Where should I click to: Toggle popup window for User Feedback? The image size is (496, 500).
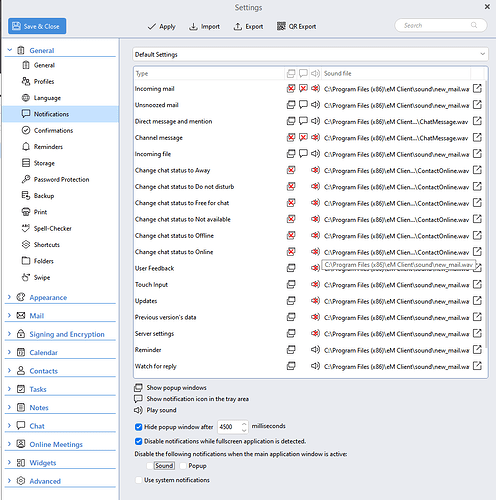pyautogui.click(x=291, y=268)
